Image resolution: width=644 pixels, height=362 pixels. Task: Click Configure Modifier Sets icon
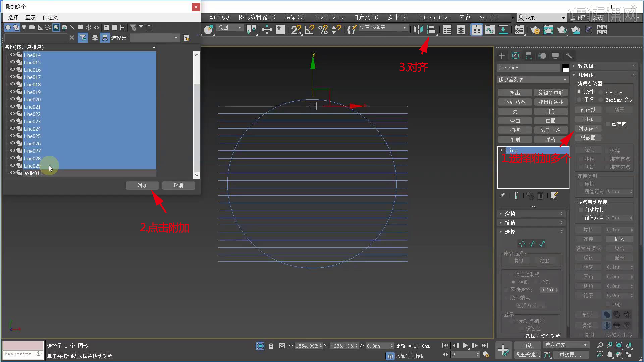(x=554, y=196)
